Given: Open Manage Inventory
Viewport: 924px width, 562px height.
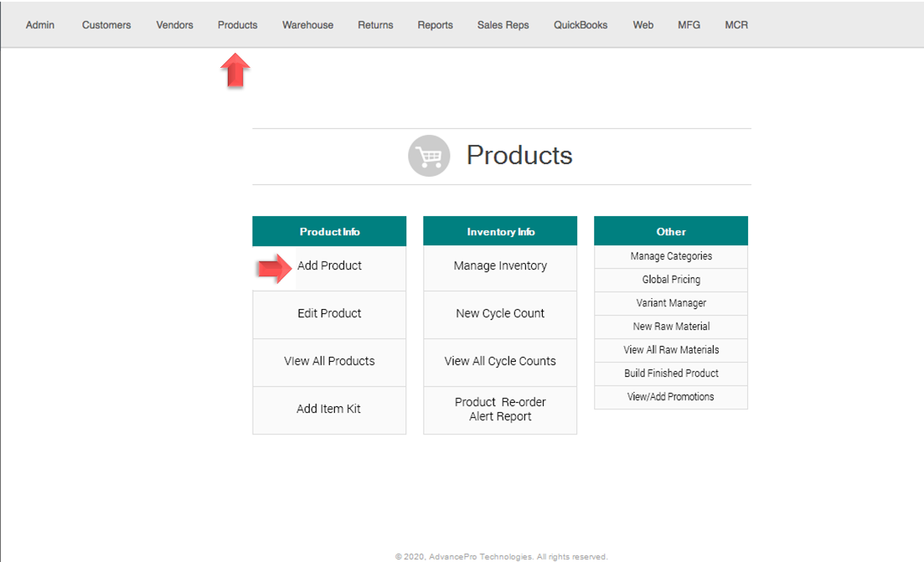Looking at the screenshot, I should pyautogui.click(x=500, y=266).
